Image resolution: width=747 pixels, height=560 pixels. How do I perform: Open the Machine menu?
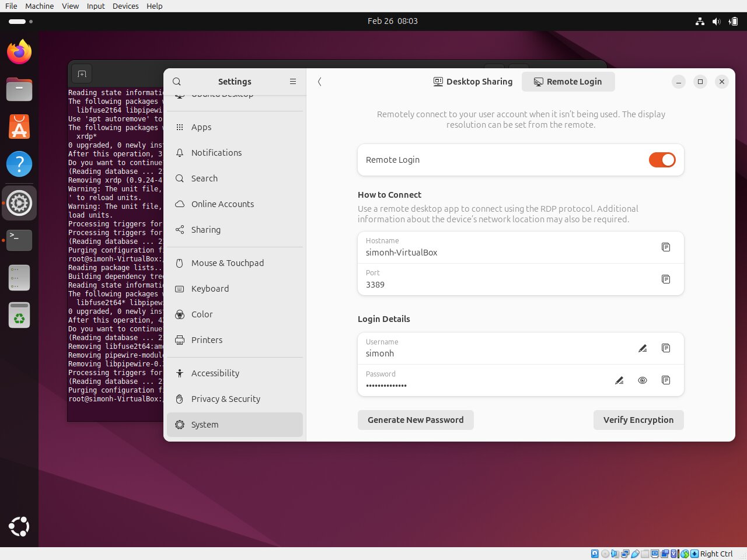point(40,6)
